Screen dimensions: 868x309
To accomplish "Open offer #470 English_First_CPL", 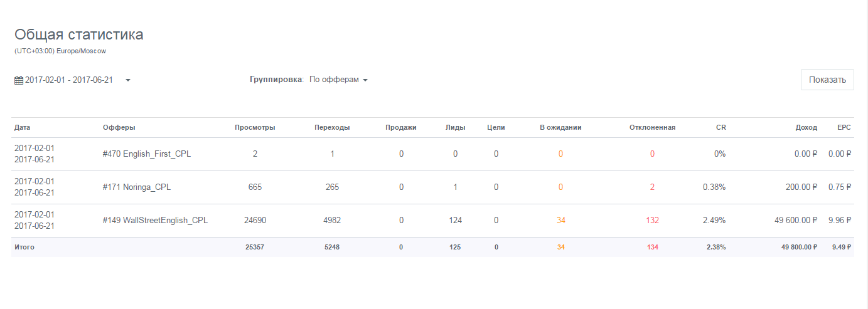I will [x=146, y=154].
